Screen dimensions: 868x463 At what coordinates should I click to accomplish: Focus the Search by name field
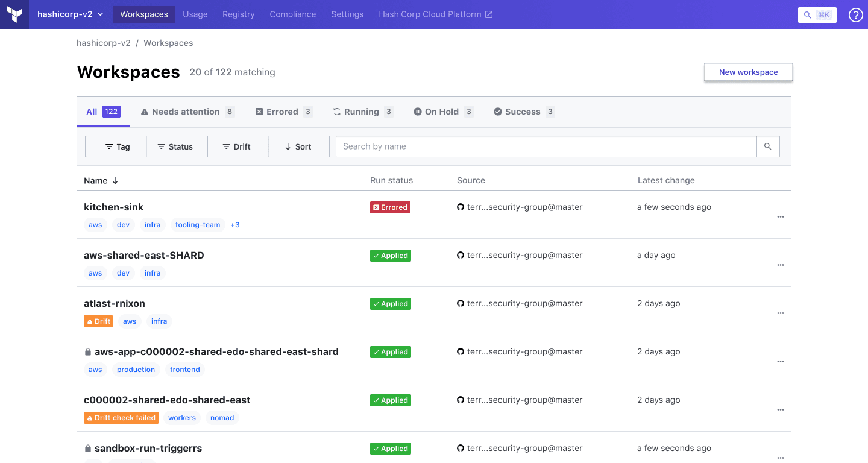click(x=546, y=146)
